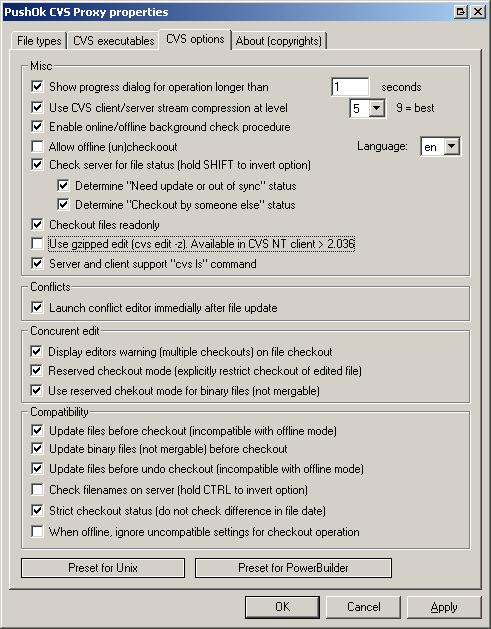
Task: Uncheck Checkout files readonly
Action: click(37, 224)
